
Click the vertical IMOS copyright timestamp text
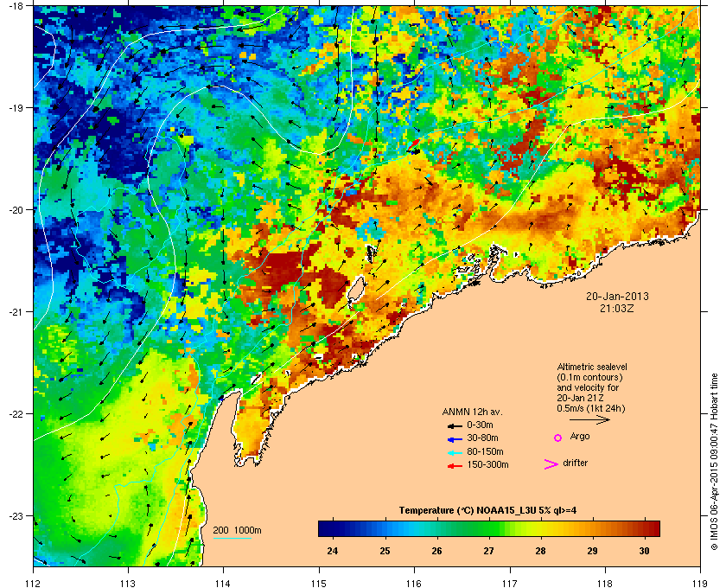click(714, 463)
